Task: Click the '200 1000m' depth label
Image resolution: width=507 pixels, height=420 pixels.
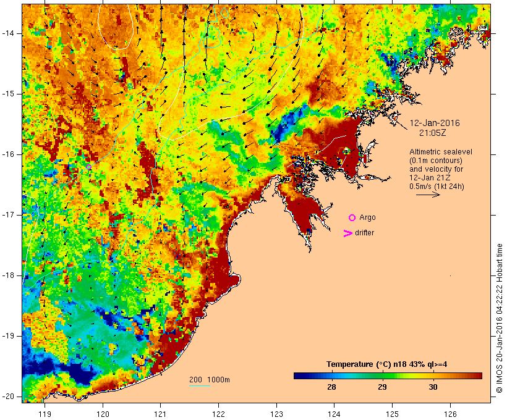Action: click(x=210, y=380)
